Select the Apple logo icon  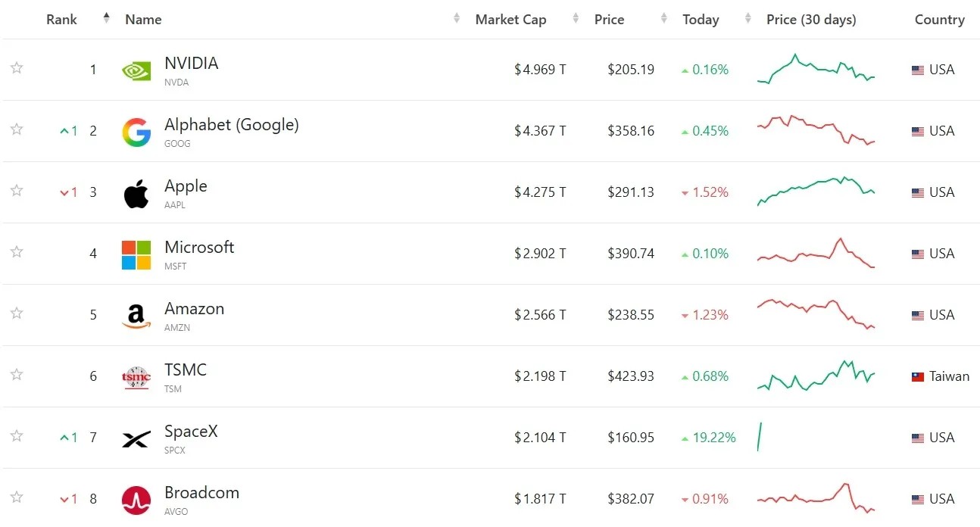(136, 193)
